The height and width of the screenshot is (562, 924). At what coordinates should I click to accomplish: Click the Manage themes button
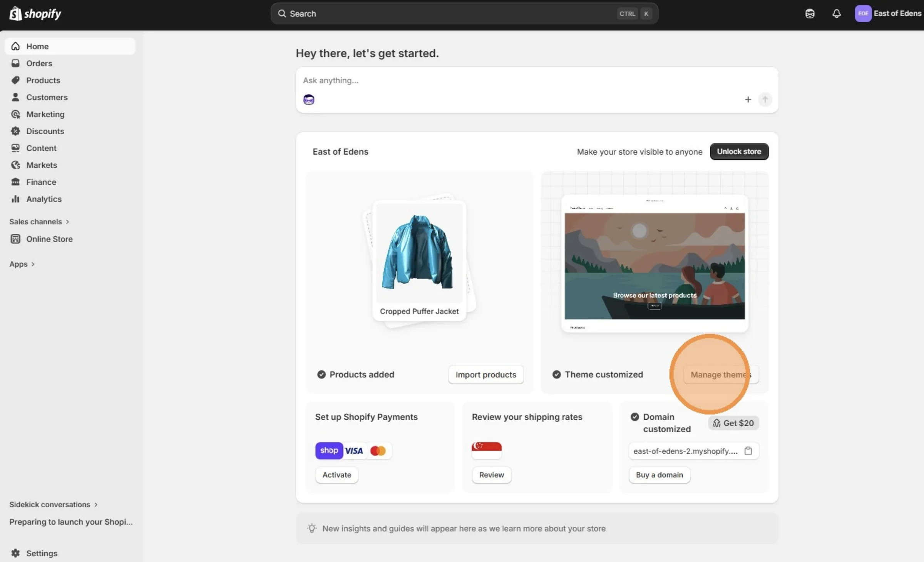coord(721,375)
